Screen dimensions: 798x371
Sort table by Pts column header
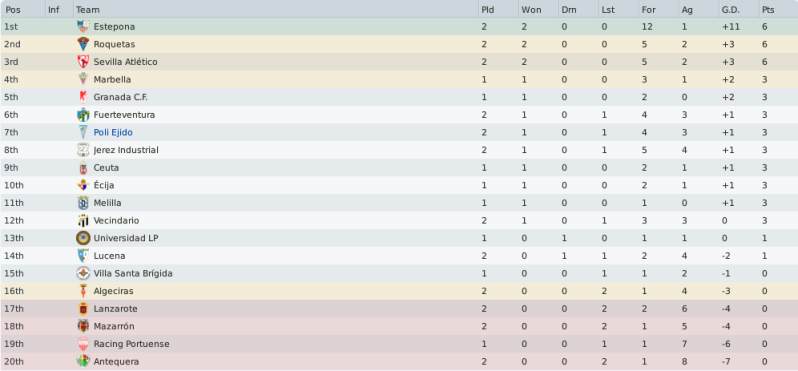(778, 9)
